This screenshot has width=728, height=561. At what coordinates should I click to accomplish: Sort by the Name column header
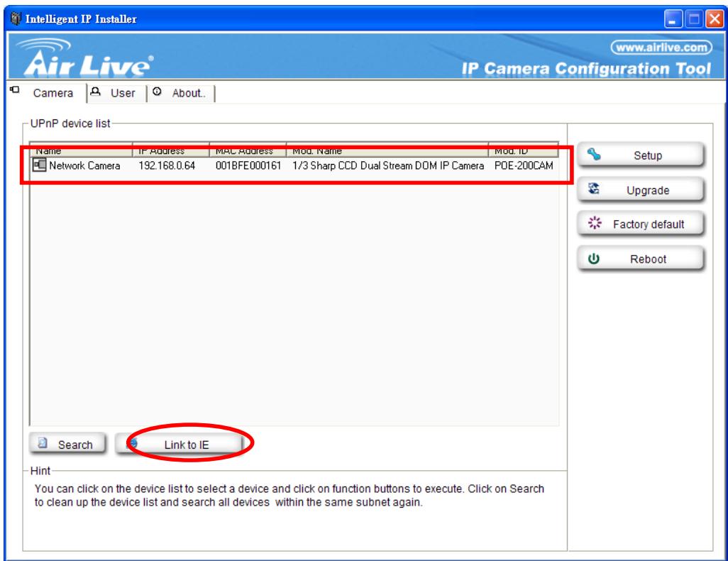pyautogui.click(x=82, y=150)
